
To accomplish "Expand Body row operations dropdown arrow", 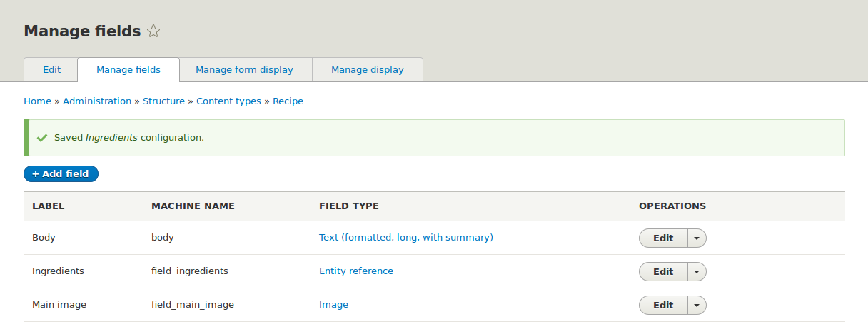I will [697, 238].
